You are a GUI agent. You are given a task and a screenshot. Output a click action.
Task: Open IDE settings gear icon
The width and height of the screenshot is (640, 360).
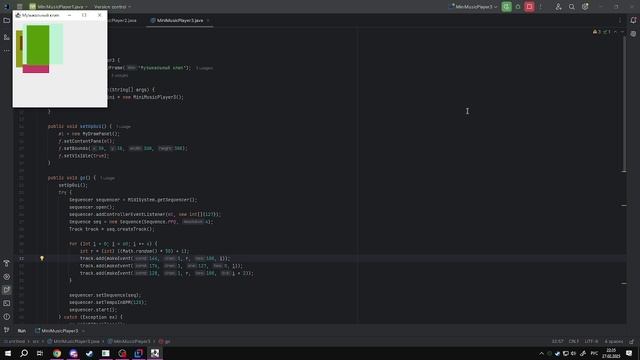585,7
